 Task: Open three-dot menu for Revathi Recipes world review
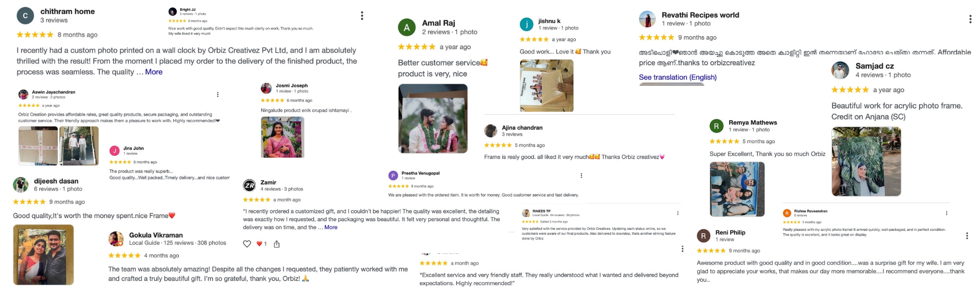coord(970,19)
